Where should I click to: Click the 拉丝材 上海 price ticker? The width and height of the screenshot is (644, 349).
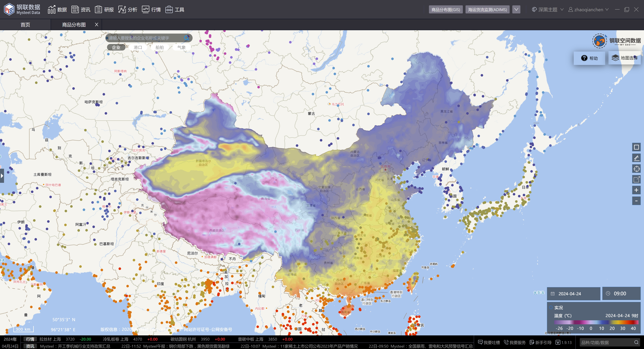65,339
